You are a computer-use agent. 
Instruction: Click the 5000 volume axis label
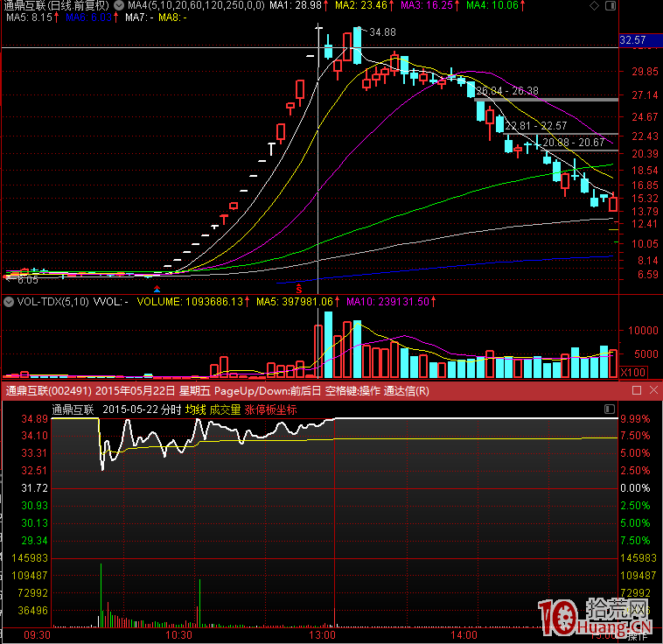pos(646,353)
